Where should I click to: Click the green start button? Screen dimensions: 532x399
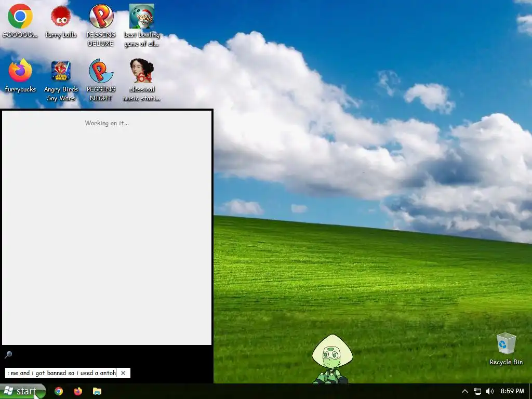[23, 391]
